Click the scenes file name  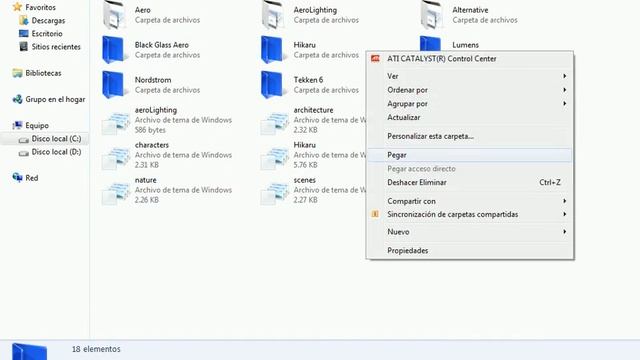pyautogui.click(x=304, y=180)
